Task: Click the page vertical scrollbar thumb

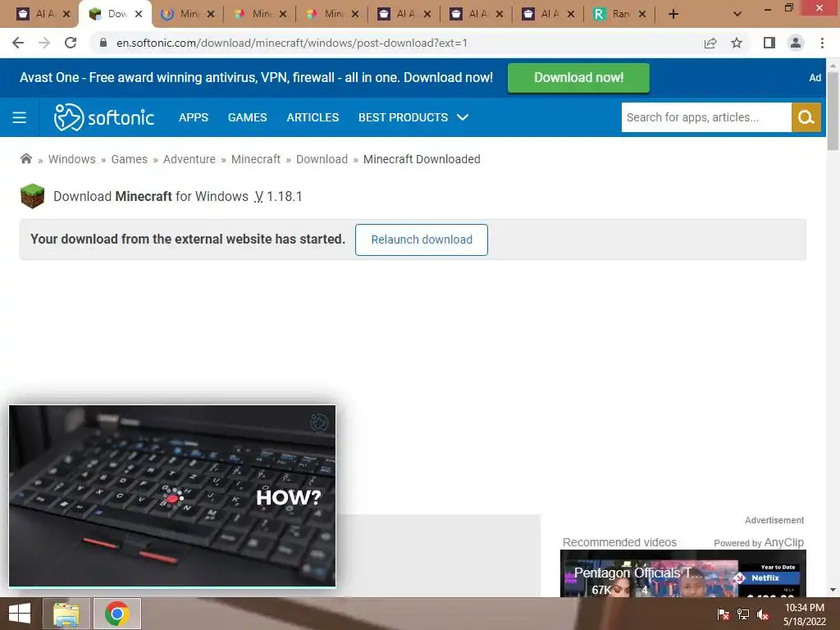Action: pyautogui.click(x=833, y=110)
